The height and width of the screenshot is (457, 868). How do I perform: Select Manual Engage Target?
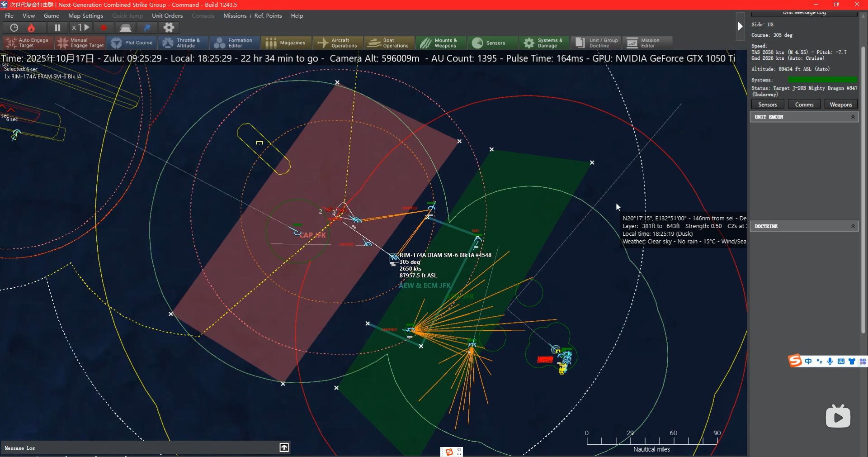tap(80, 43)
